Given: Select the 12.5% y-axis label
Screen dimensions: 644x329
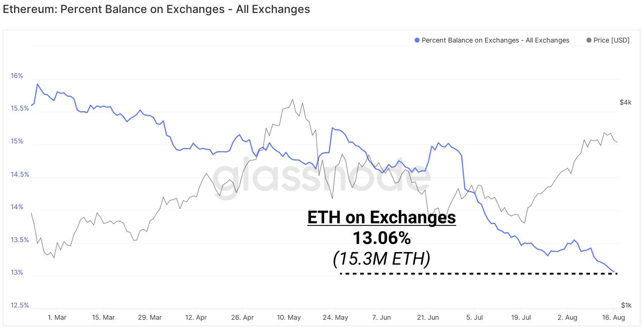Looking at the screenshot, I should coord(20,305).
